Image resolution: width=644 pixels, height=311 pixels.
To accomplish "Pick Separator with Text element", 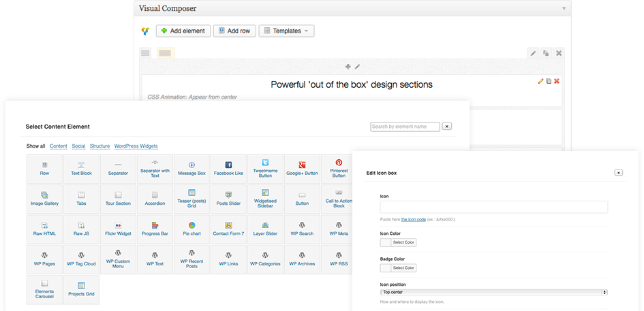I will [155, 169].
